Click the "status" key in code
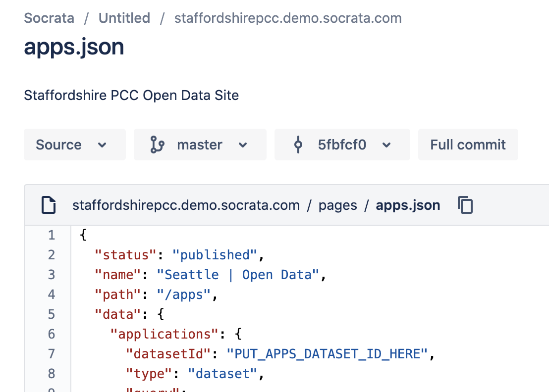Image resolution: width=549 pixels, height=392 pixels. (x=125, y=255)
